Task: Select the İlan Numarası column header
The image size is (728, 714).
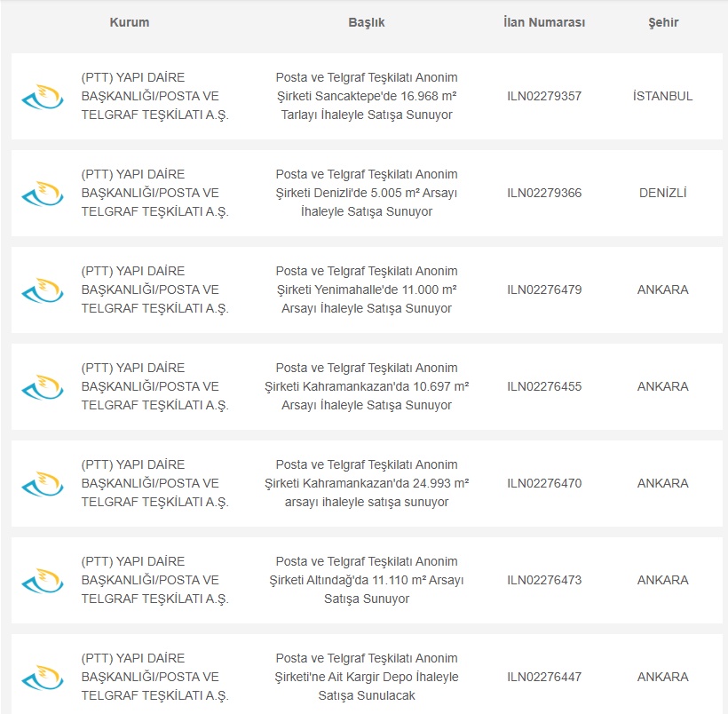Action: pos(544,22)
